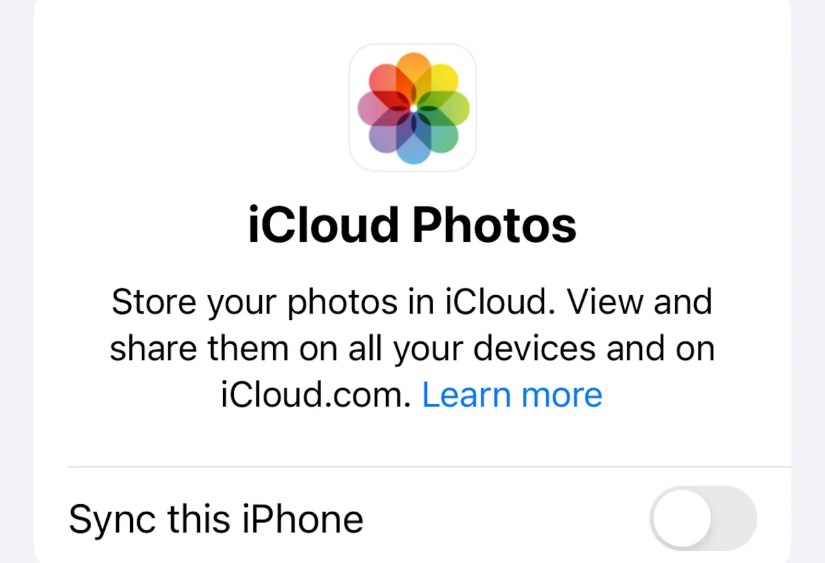Click the divider above Sync this iPhone
Image resolution: width=825 pixels, height=563 pixels.
(x=429, y=466)
